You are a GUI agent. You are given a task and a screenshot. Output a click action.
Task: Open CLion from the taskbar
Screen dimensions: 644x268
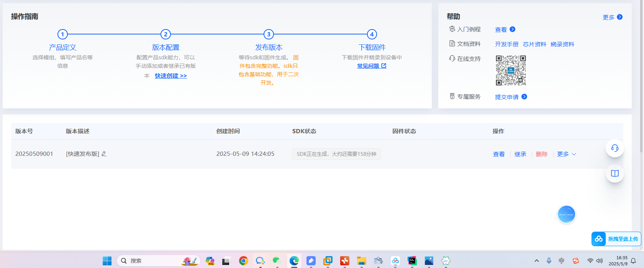coord(412,261)
